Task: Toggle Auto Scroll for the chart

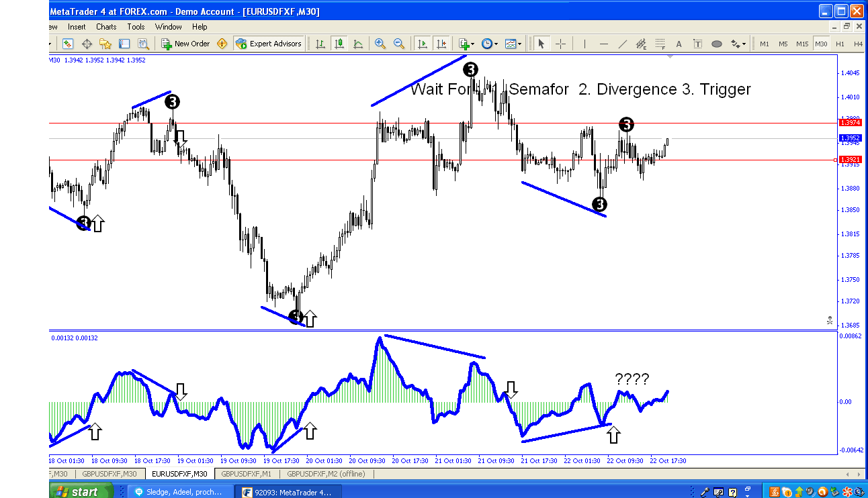Action: (x=423, y=43)
